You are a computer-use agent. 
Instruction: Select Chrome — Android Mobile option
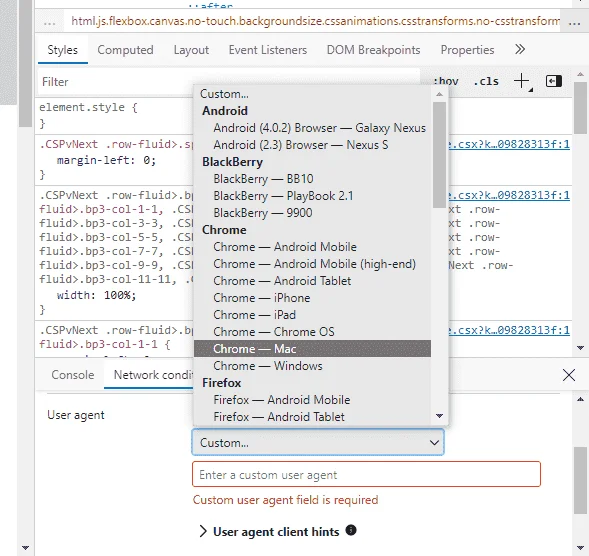pyautogui.click(x=312, y=247)
